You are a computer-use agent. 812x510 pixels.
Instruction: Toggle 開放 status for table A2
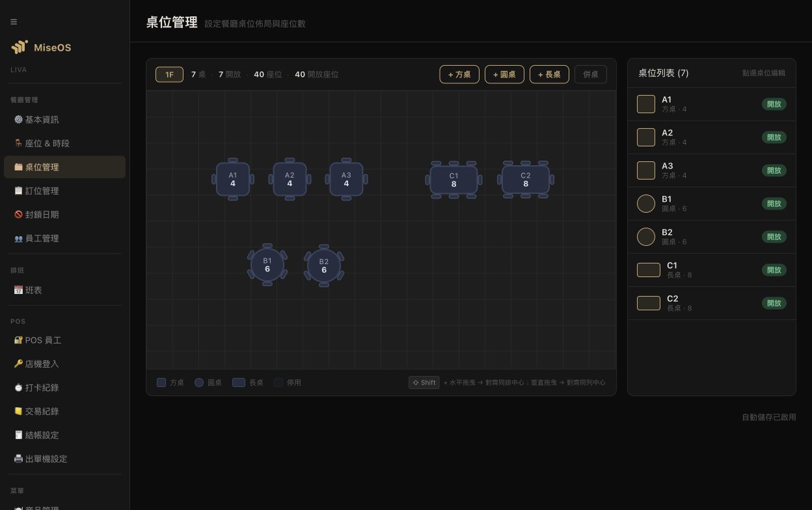tap(774, 137)
